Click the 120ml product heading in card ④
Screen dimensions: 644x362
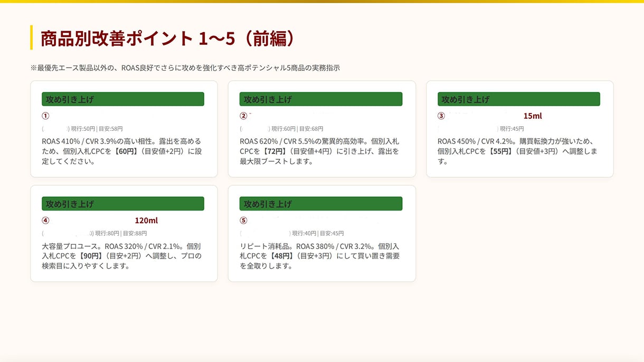(146, 221)
